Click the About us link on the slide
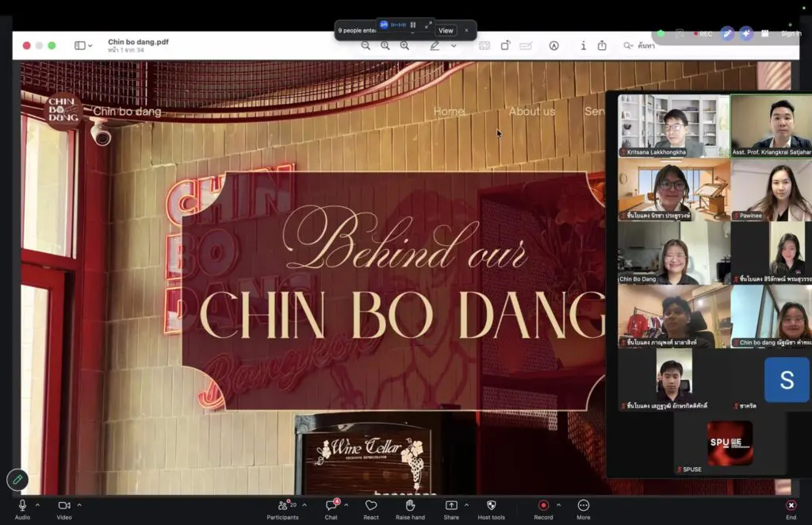This screenshot has height=525, width=812. pyautogui.click(x=532, y=111)
